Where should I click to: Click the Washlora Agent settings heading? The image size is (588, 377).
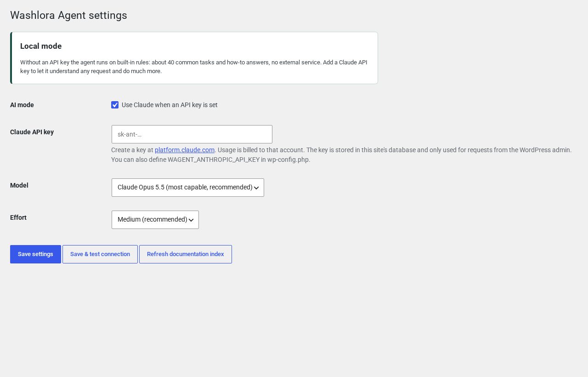pyautogui.click(x=68, y=15)
